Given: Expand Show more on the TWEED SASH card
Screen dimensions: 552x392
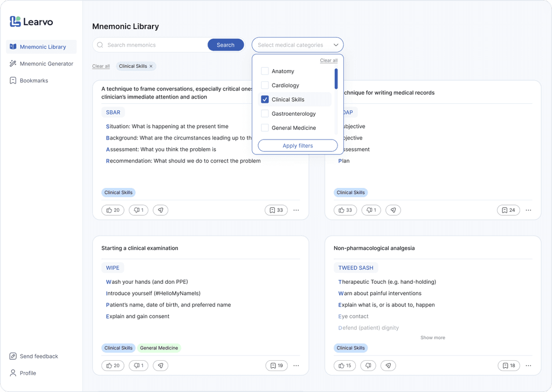Looking at the screenshot, I should pyautogui.click(x=432, y=337).
